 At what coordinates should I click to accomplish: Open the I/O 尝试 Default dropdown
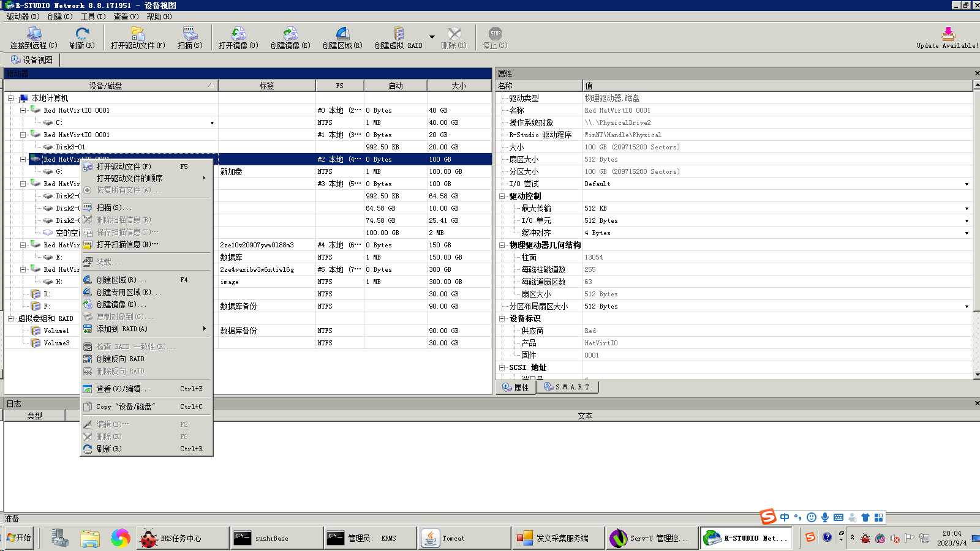(x=967, y=184)
